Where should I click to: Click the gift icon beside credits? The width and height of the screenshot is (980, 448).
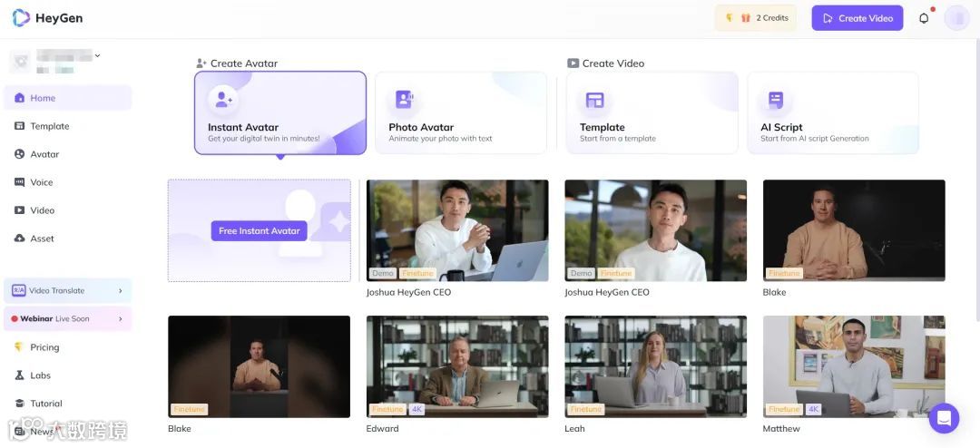point(746,18)
